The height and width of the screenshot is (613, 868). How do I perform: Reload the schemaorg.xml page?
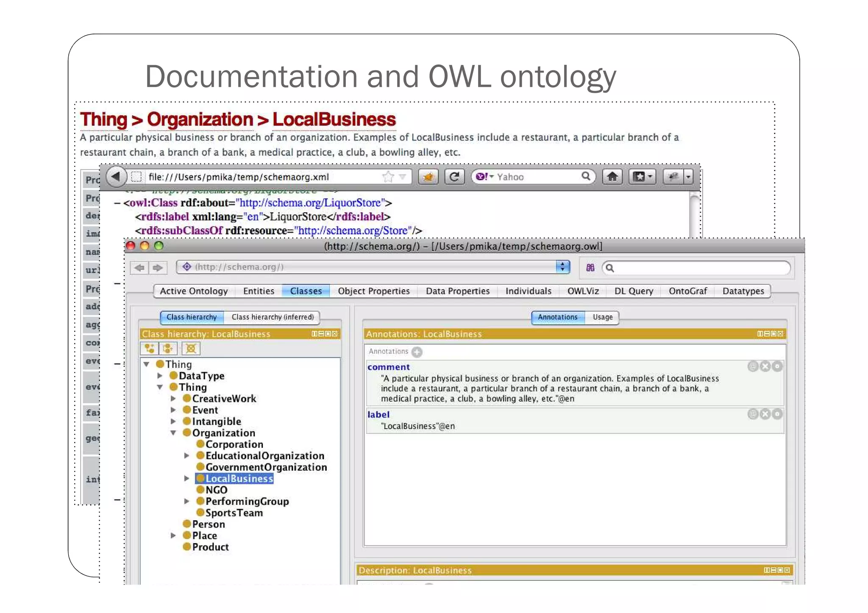coord(454,177)
